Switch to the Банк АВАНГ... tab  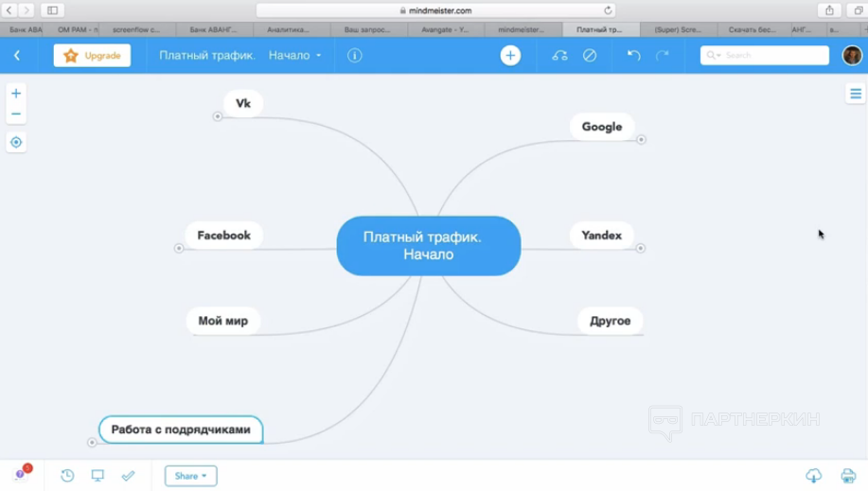[x=213, y=29]
